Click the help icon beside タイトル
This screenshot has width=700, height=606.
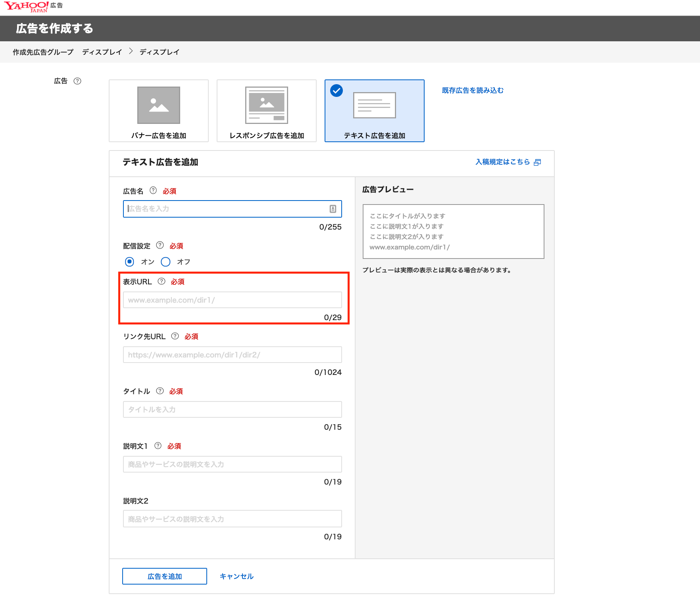coord(160,391)
